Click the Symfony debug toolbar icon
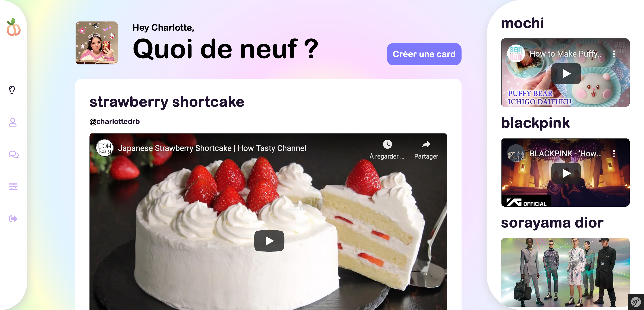 636,302
